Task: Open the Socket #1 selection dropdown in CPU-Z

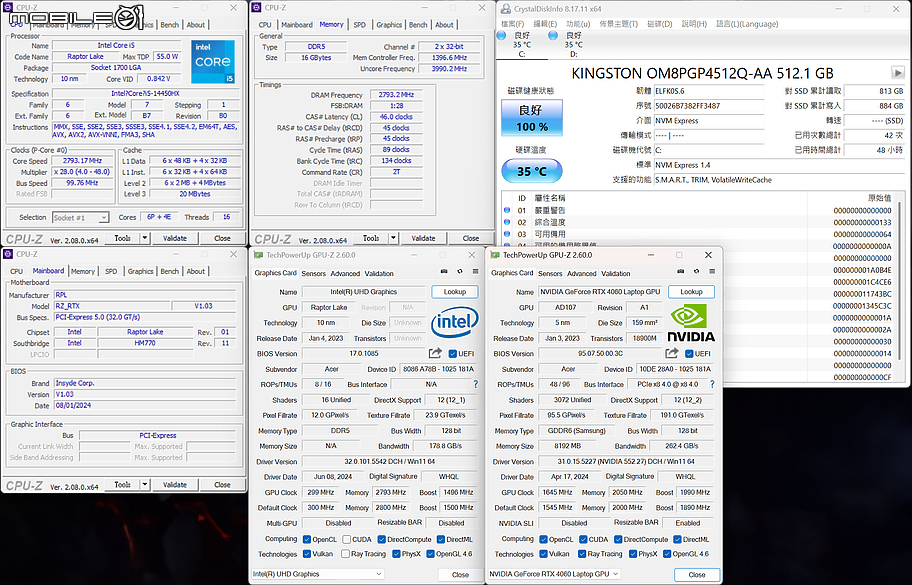Action: [x=80, y=217]
